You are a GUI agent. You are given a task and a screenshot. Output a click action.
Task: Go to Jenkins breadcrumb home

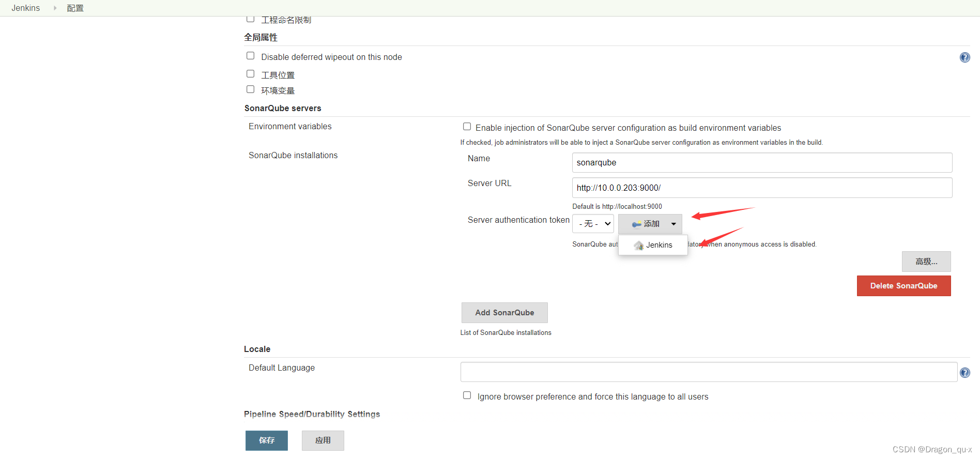(26, 8)
